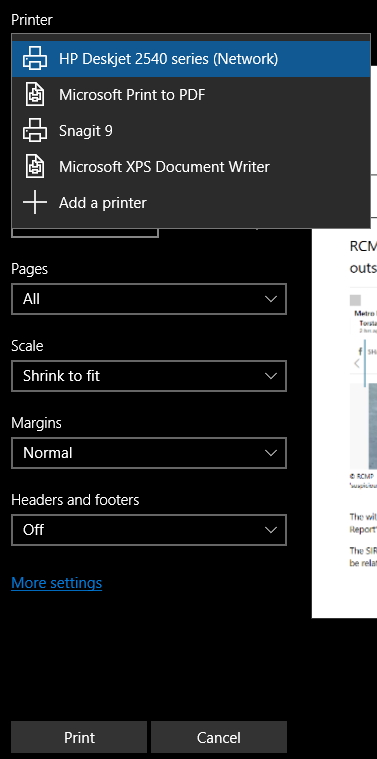Select Snagit 9 from printer list
The width and height of the screenshot is (377, 759).
pyautogui.click(x=191, y=131)
